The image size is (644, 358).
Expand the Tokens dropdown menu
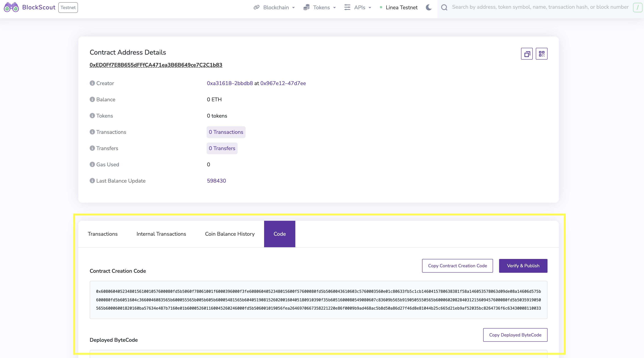click(320, 7)
